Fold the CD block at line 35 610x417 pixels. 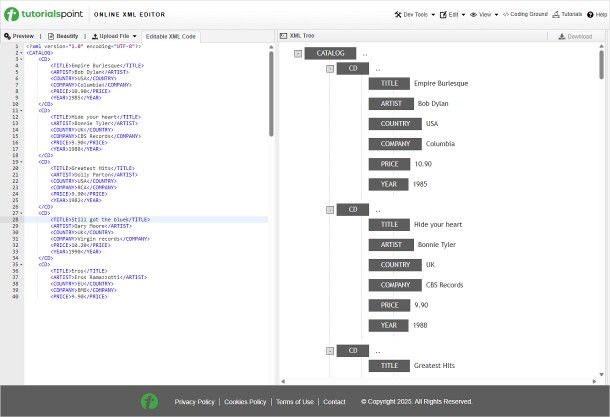tap(21, 265)
